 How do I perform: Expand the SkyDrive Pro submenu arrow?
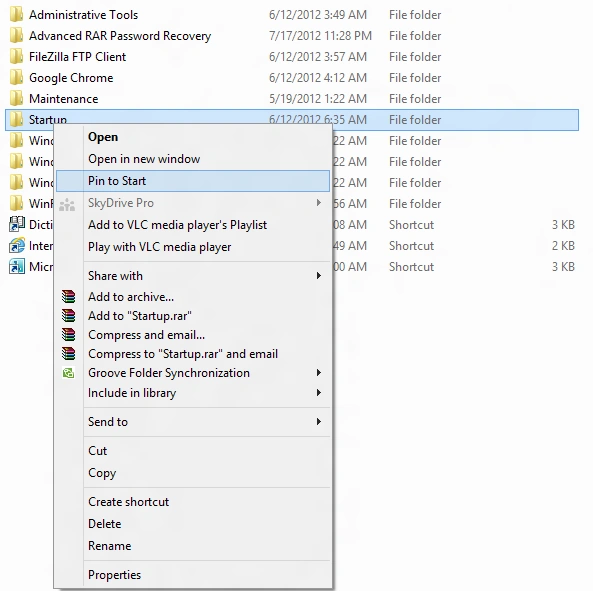pyautogui.click(x=319, y=203)
